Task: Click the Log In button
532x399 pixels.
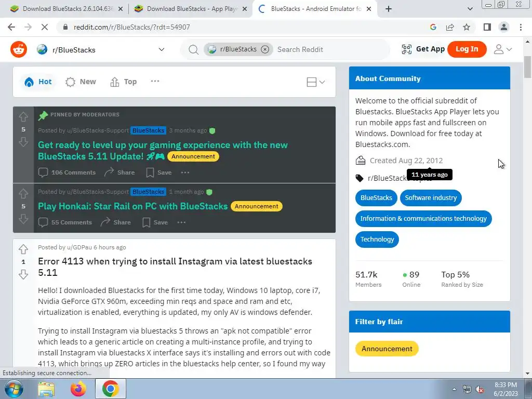Action: click(467, 49)
